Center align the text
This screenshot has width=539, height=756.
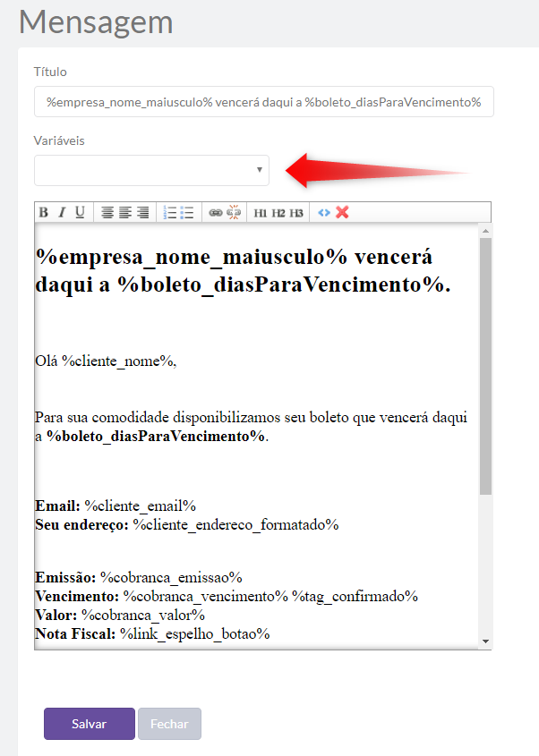(x=125, y=213)
